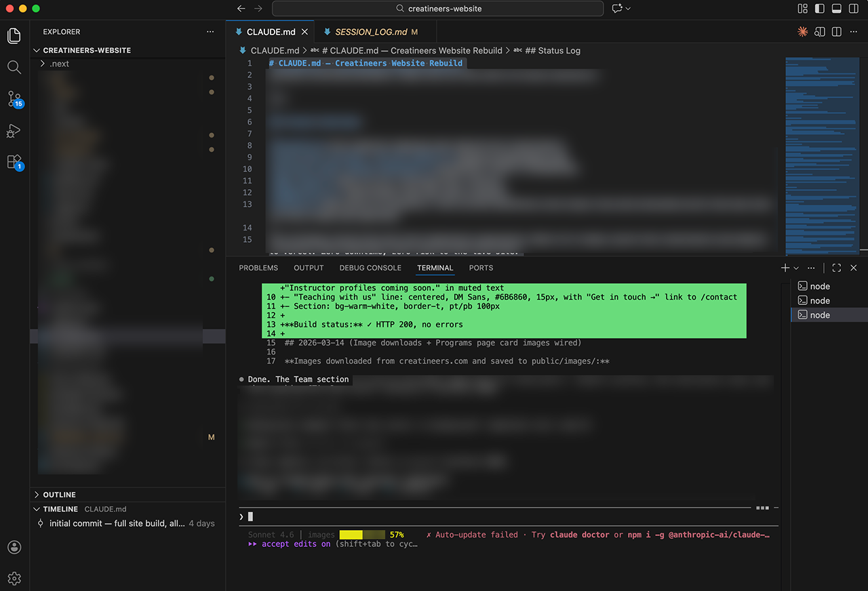
Task: Open the OUTPUT panel tab
Action: point(309,268)
